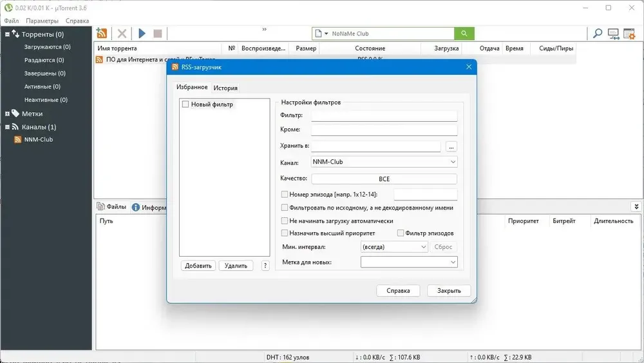Screen dimensions: 644x363
Task: Focus the Хранить в path field
Action: coord(376,146)
